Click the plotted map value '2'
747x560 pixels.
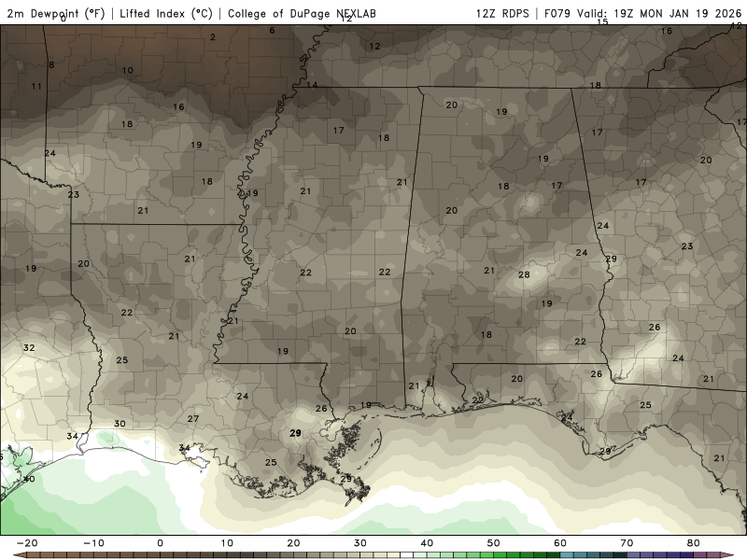pyautogui.click(x=213, y=37)
